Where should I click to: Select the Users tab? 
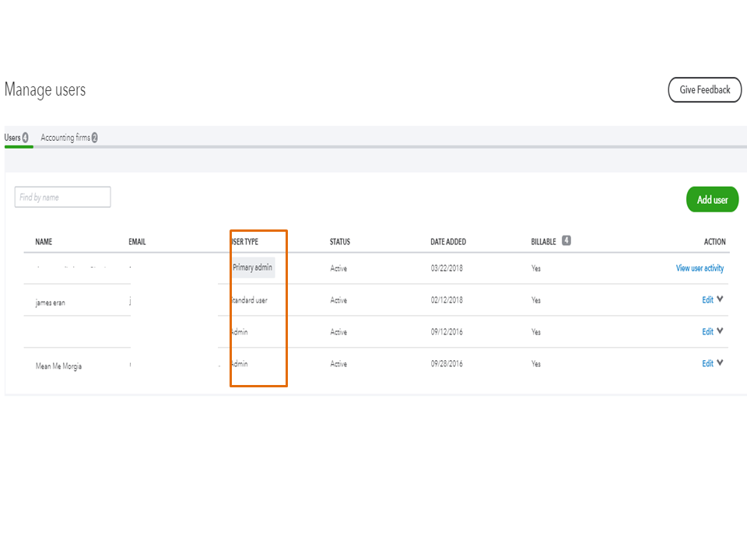[12, 137]
